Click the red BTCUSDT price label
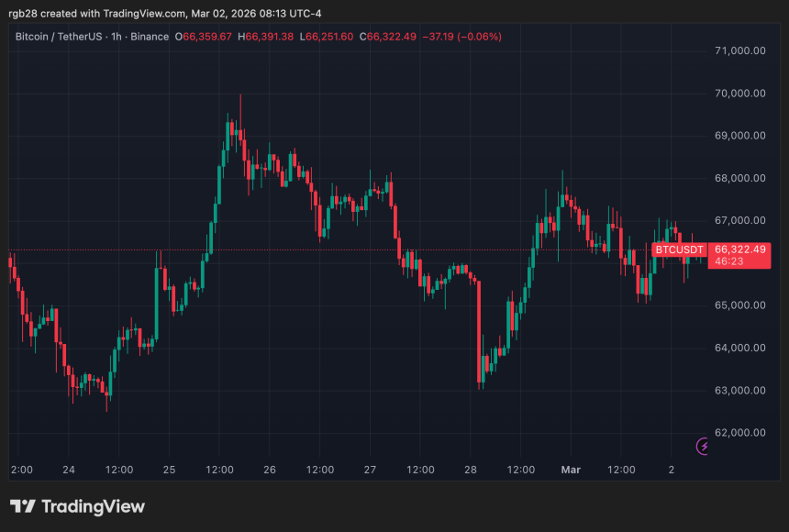Image resolution: width=789 pixels, height=532 pixels. pos(679,249)
